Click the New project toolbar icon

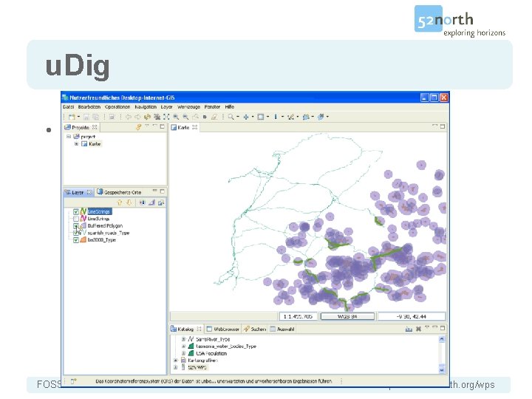[72, 117]
